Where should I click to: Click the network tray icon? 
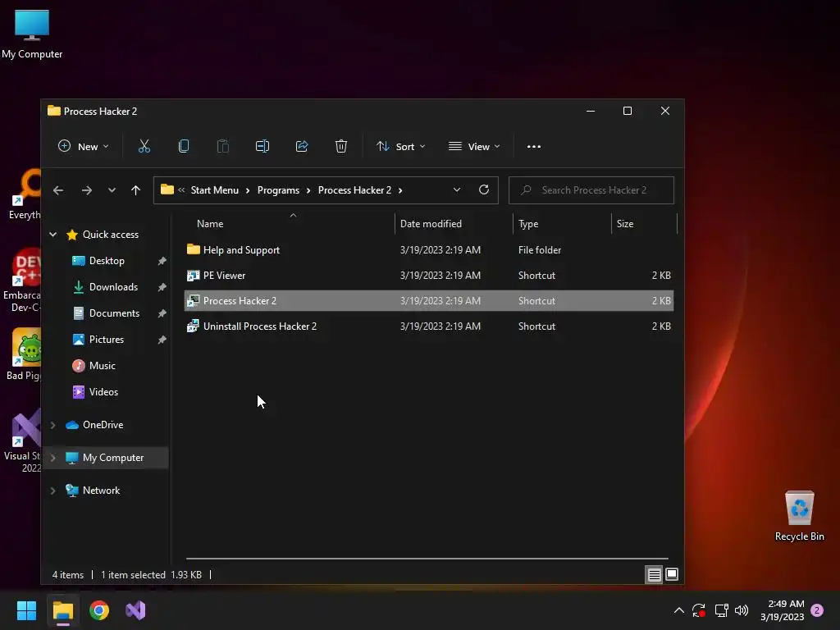(721, 610)
